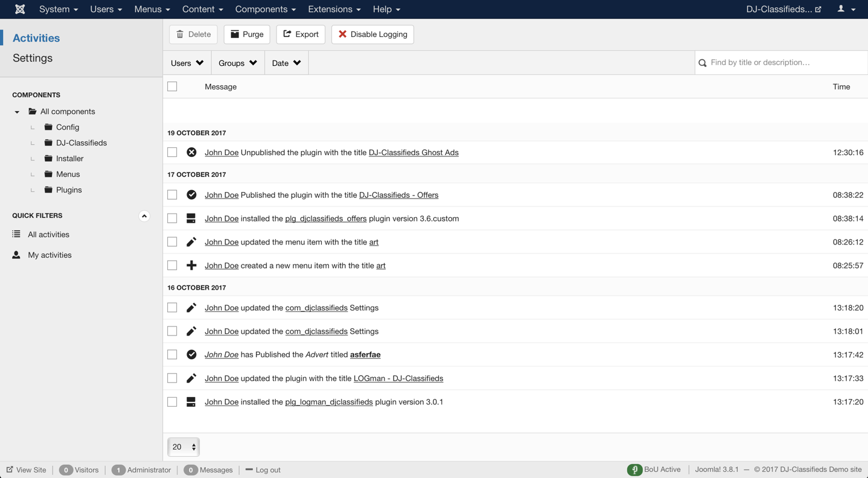
Task: Open Settings in the sidebar
Action: point(33,58)
